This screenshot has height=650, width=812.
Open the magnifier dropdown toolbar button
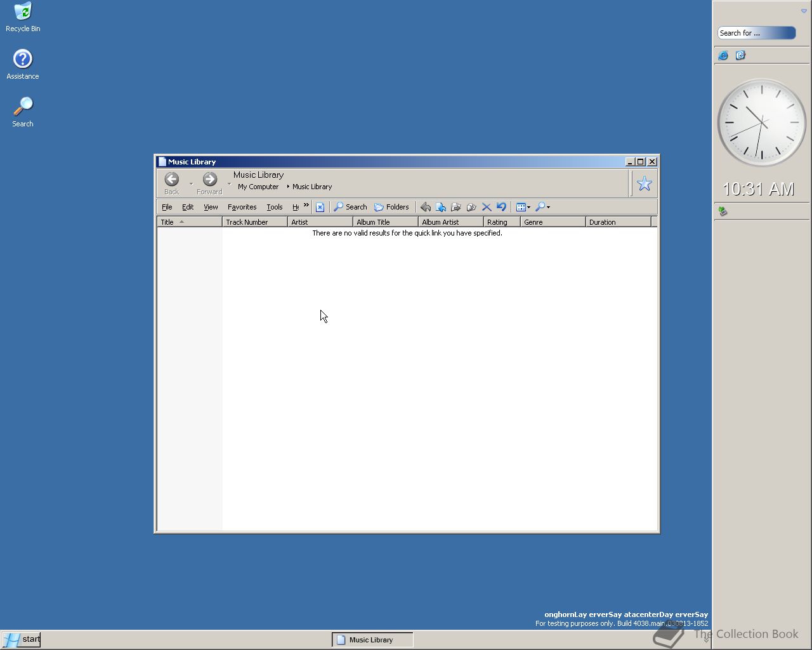coord(542,207)
